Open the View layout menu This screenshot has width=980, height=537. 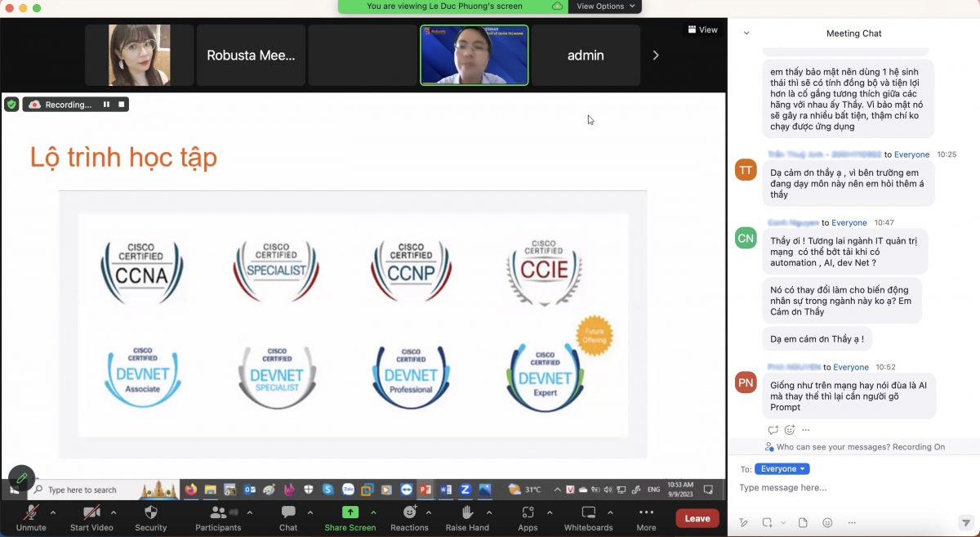(702, 29)
